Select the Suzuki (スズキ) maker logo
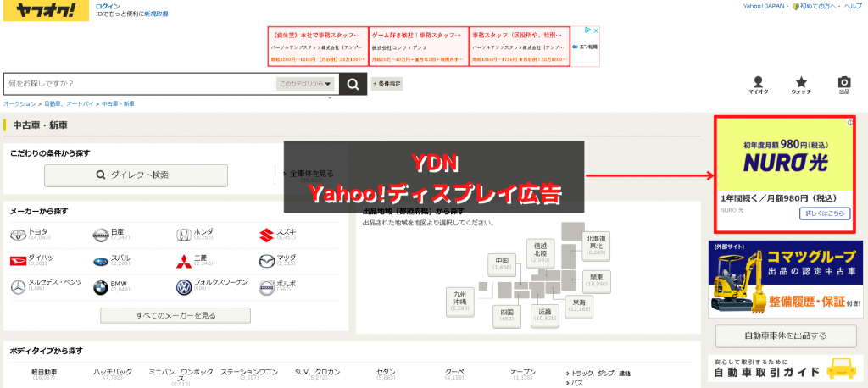 click(266, 236)
